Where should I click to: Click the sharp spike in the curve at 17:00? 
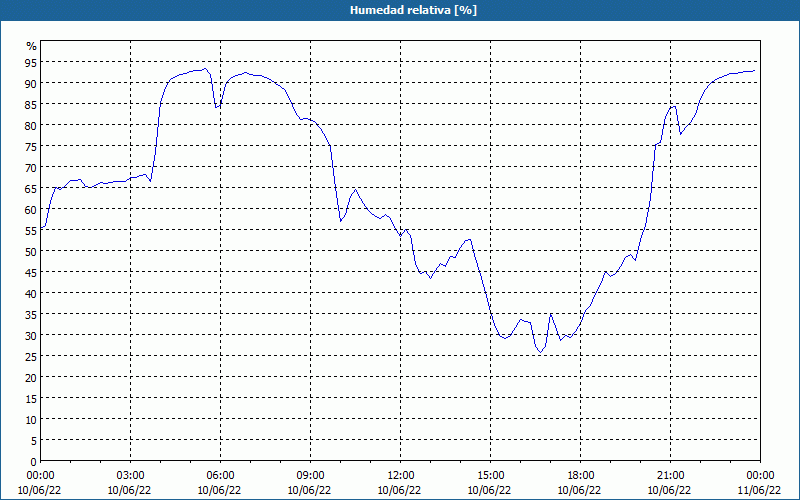pos(551,314)
